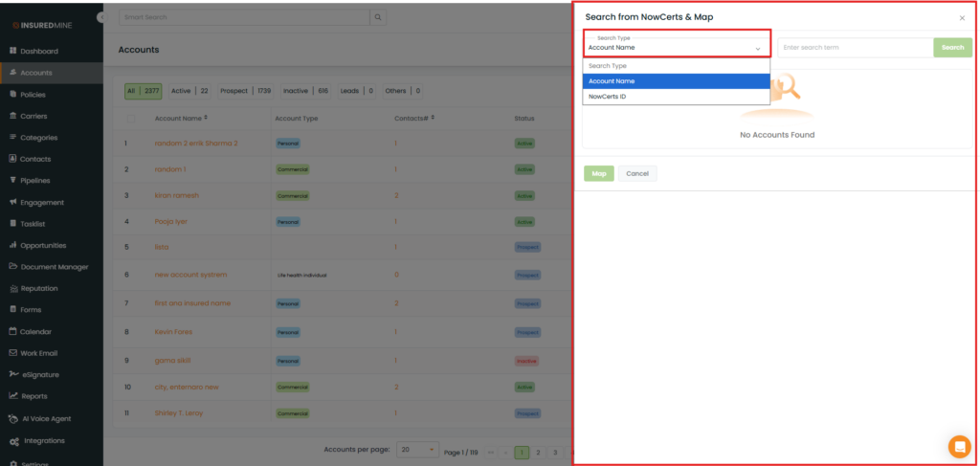Tick the select-all accounts checkbox
This screenshot has width=980, height=466.
(131, 119)
